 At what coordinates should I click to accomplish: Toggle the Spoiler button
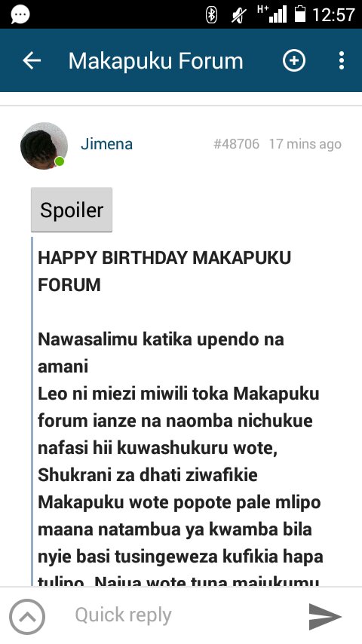pyautogui.click(x=72, y=210)
